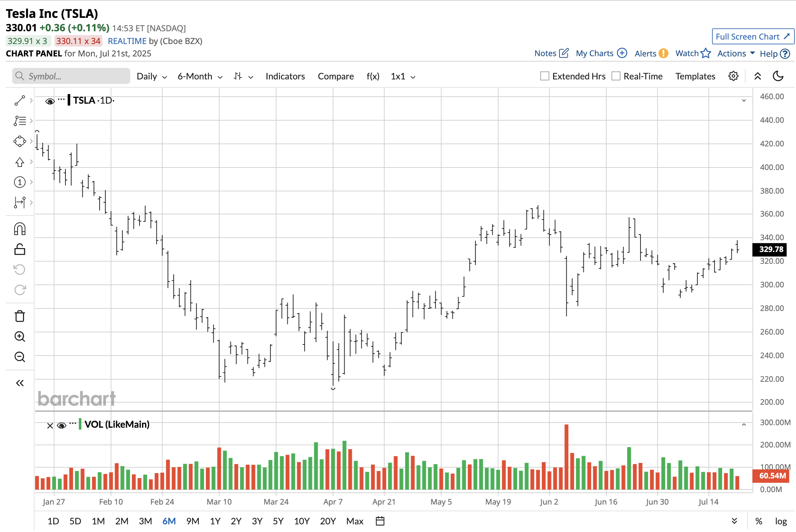This screenshot has width=796, height=532.
Task: Select the measure range tool
Action: (x=20, y=203)
